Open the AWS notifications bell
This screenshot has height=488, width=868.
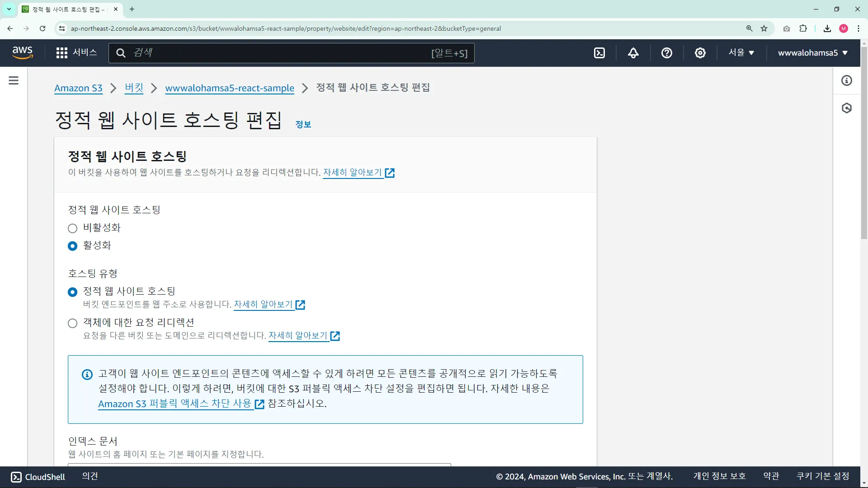633,53
